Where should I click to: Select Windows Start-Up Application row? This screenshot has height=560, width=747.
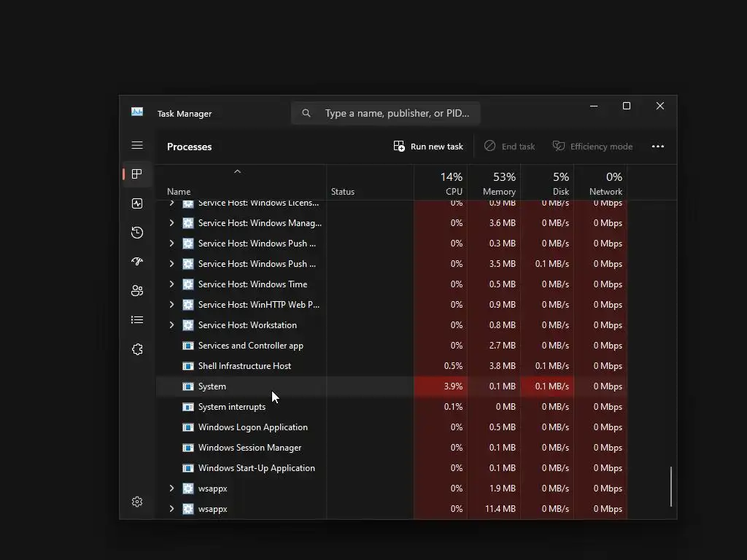click(392, 468)
